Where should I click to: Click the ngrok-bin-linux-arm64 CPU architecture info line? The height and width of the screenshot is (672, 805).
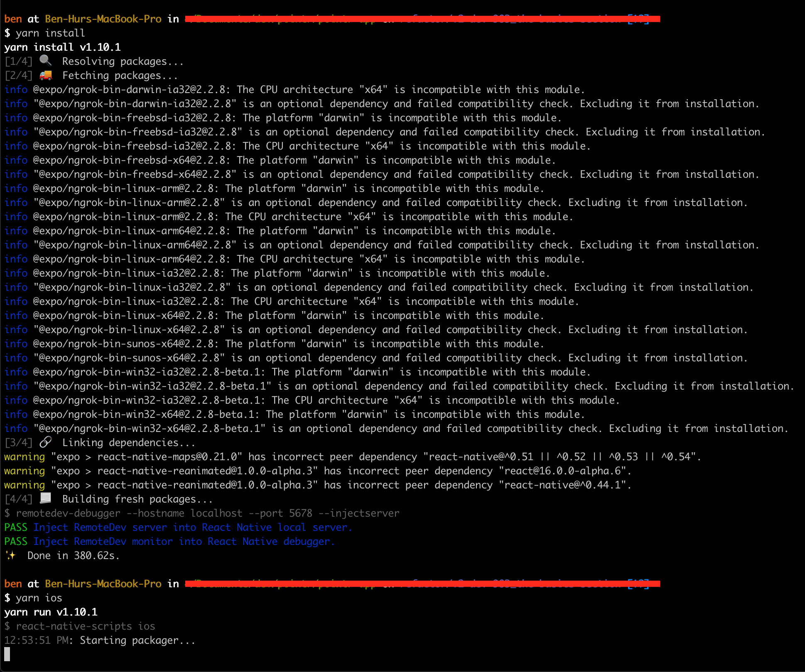pos(295,259)
